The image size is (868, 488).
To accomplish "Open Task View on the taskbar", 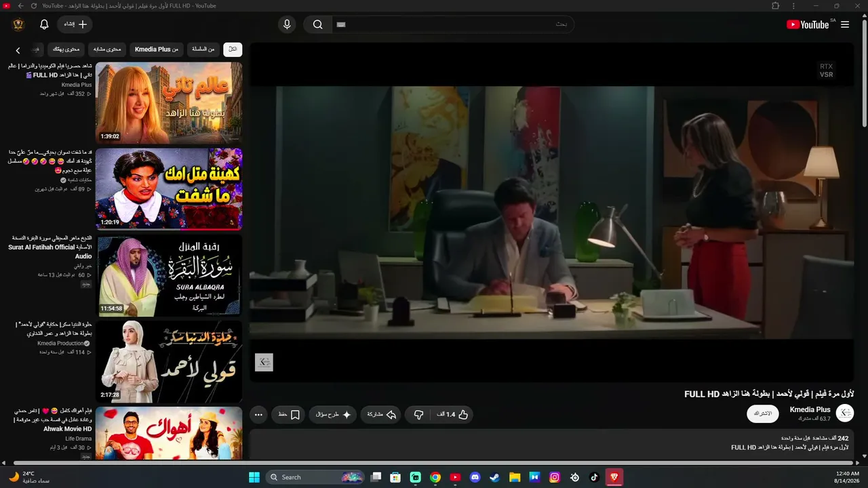I will [376, 477].
